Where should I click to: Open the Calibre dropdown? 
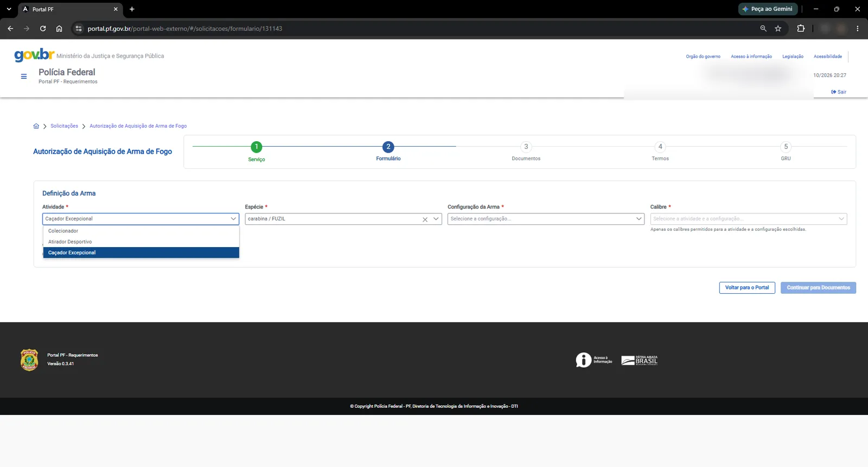coord(749,219)
